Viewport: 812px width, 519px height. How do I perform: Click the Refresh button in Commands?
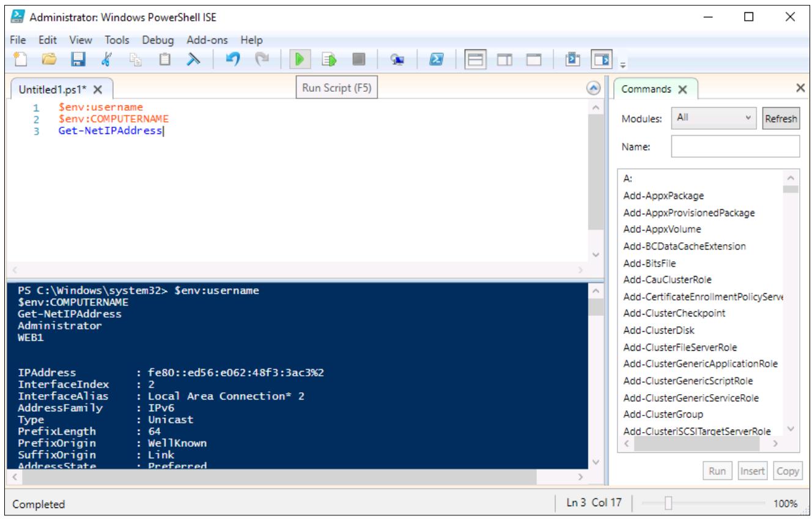781,118
